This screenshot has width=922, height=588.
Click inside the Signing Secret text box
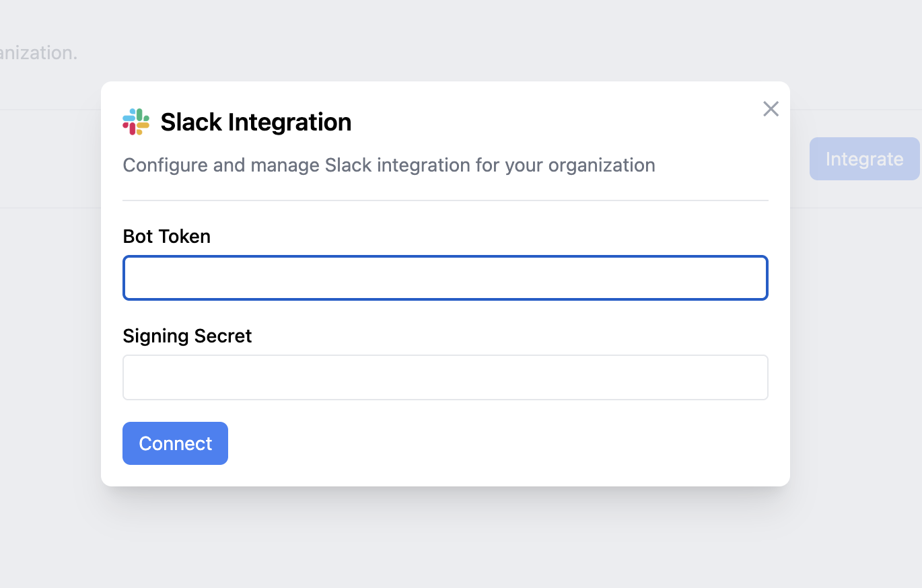[445, 377]
